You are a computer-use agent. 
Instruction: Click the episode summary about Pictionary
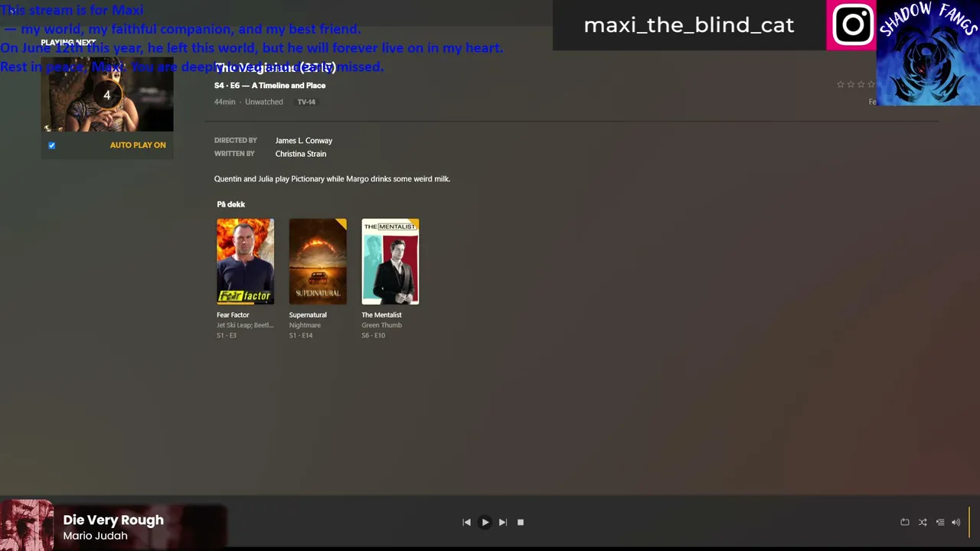coord(332,179)
